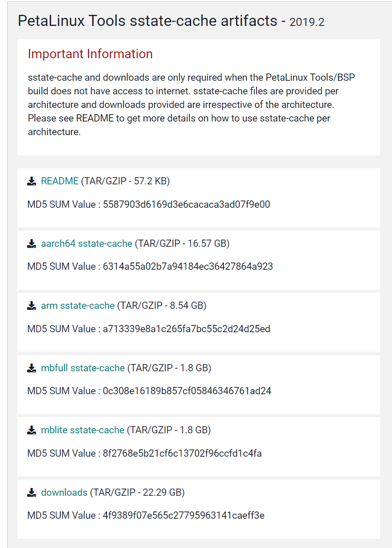Click the download icon next to downloads archive
The image size is (392, 548).
click(x=31, y=492)
